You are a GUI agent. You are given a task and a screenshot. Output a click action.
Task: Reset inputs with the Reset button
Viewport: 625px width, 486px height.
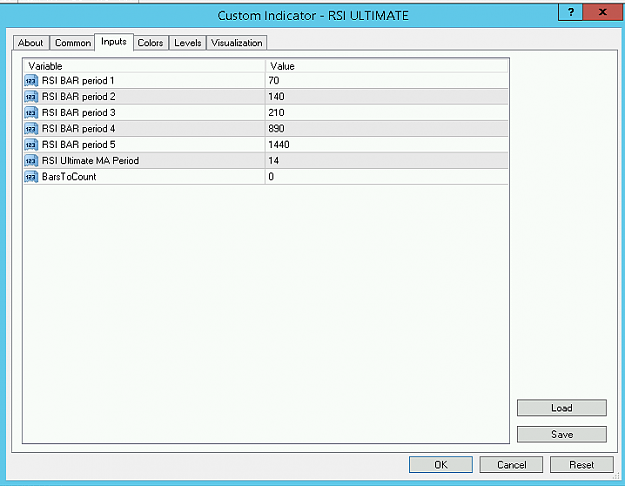click(582, 464)
